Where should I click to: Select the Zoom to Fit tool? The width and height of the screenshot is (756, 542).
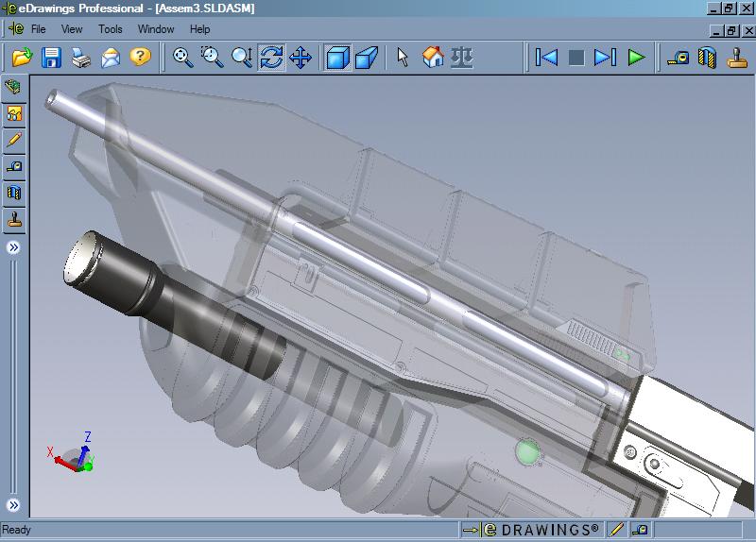183,58
